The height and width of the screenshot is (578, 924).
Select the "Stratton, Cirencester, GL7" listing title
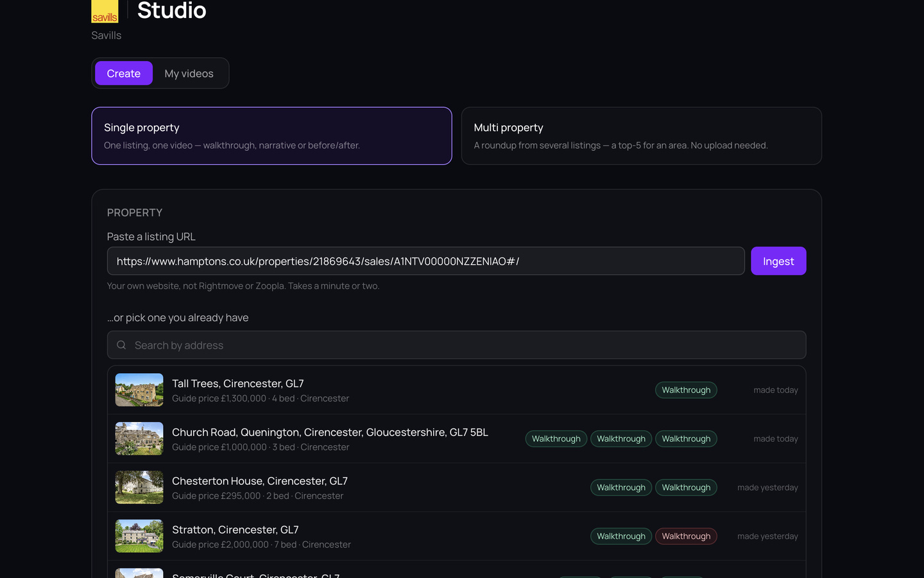[x=235, y=530]
